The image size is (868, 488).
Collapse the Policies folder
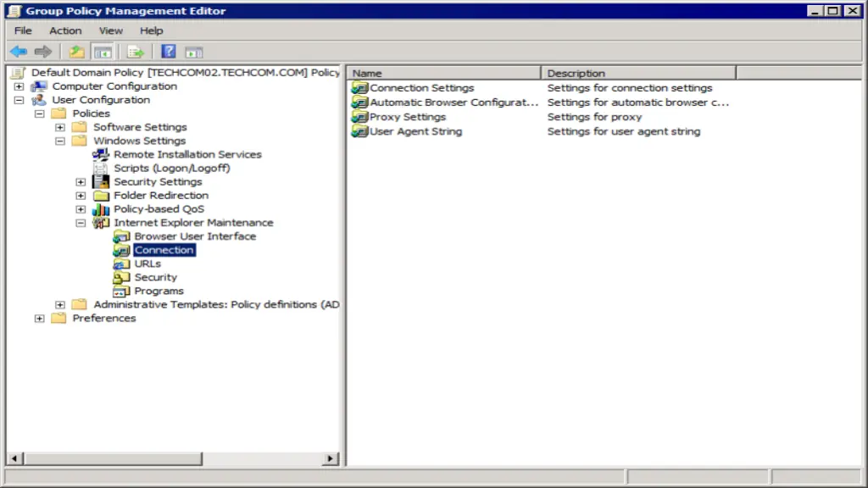click(39, 114)
